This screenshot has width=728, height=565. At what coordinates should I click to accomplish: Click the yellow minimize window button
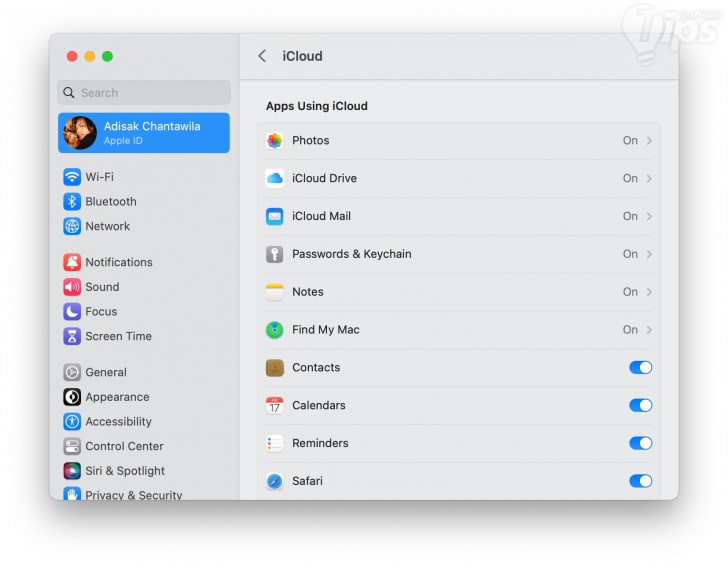(90, 56)
